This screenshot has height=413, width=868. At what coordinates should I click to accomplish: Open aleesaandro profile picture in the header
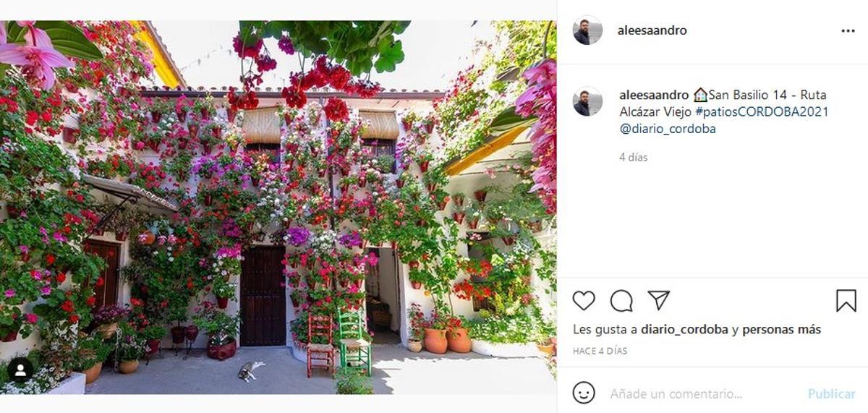click(x=587, y=30)
